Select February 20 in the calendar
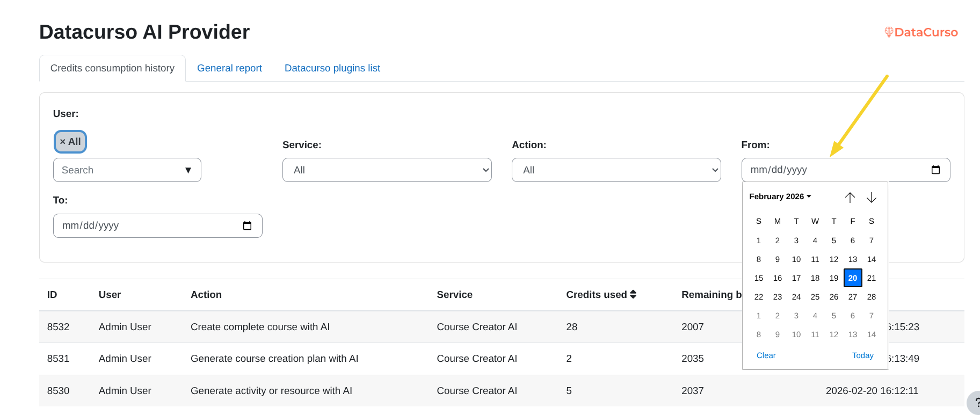The width and height of the screenshot is (980, 415). tap(852, 278)
